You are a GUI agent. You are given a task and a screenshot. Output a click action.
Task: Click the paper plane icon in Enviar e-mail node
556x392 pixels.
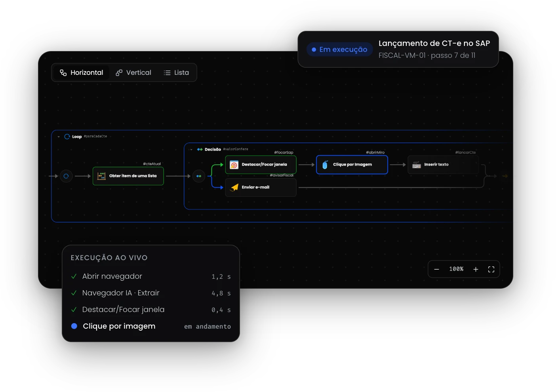point(234,187)
